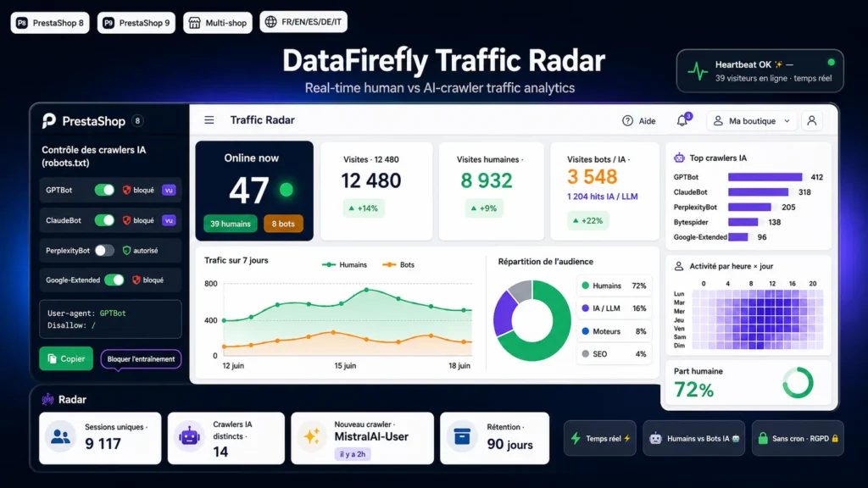Click the green online status dot

287,190
